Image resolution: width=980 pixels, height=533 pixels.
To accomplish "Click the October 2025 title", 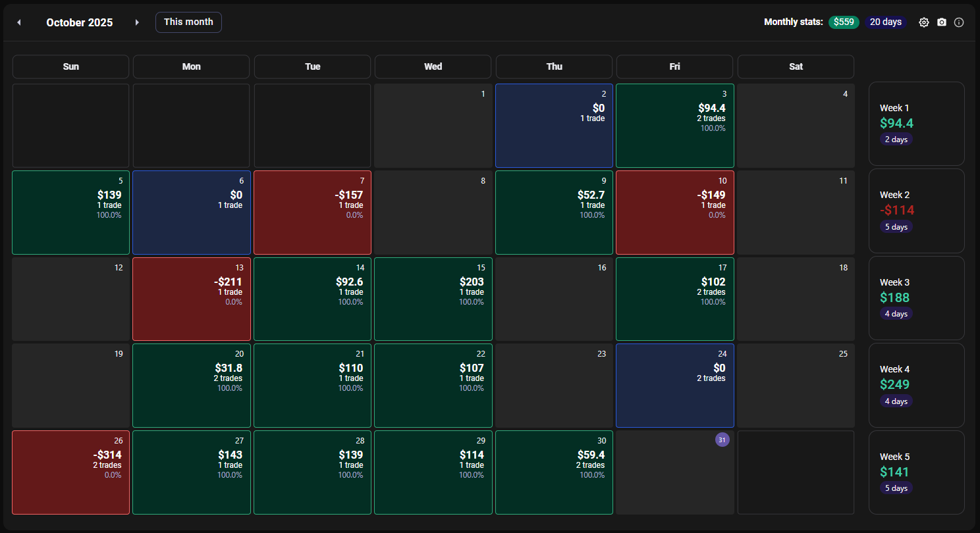I will coord(79,22).
